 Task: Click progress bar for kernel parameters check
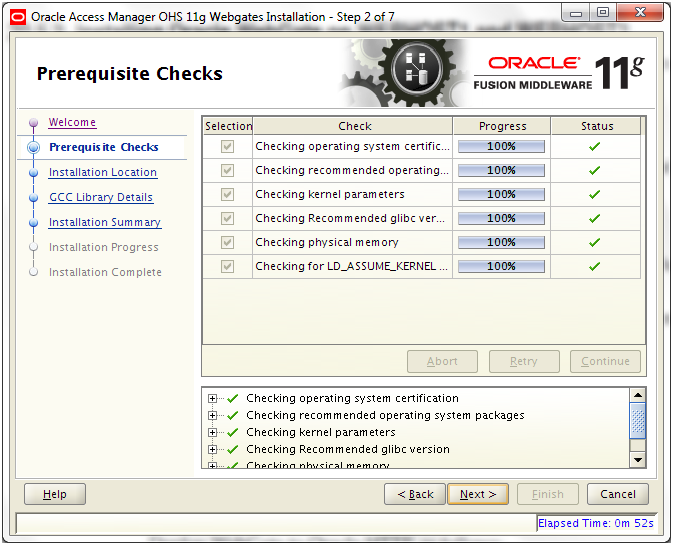501,195
